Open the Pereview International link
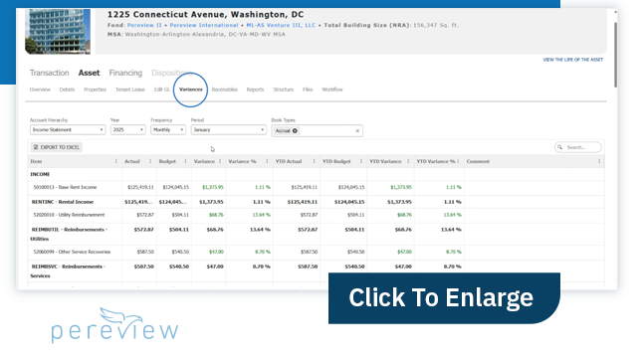Screen dimensions: 644x361 pyautogui.click(x=204, y=25)
